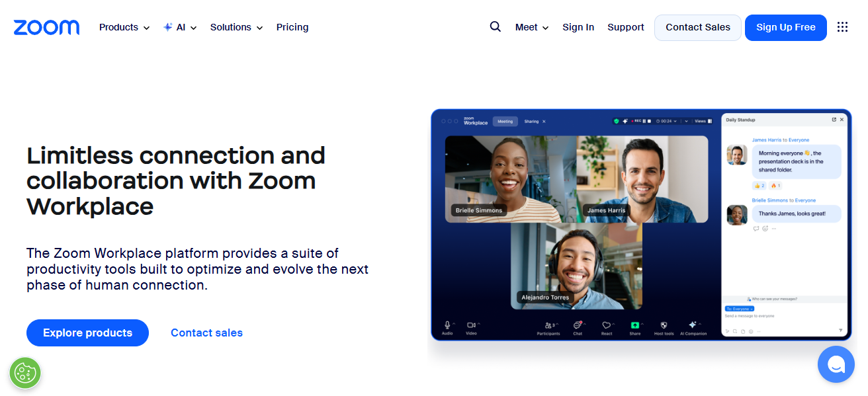
Task: Open the Support page
Action: (x=626, y=27)
